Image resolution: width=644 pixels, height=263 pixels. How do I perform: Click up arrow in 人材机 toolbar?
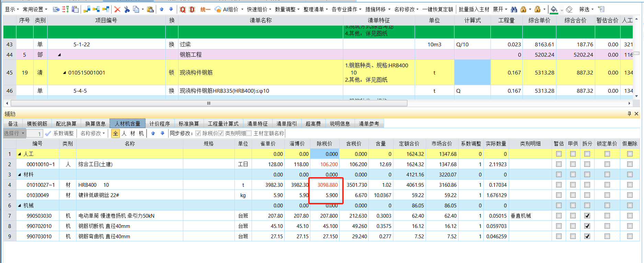coord(153,133)
